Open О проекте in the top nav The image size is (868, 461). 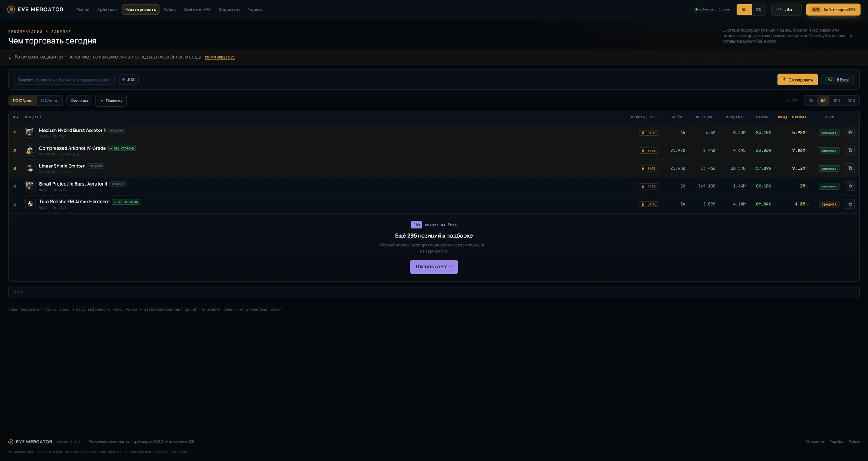click(229, 10)
